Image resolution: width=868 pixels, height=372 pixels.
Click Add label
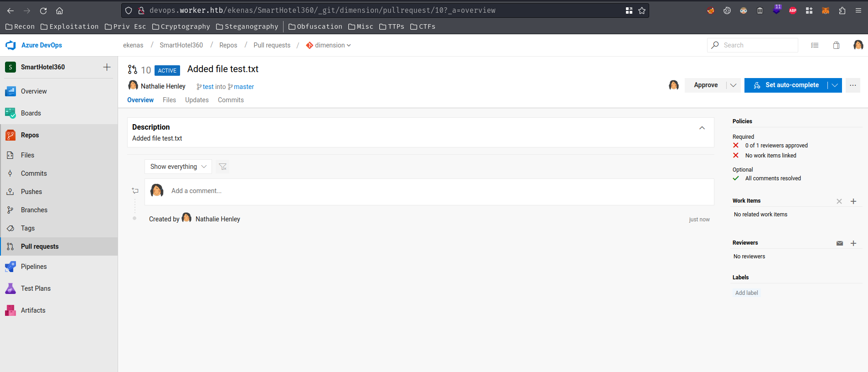(746, 293)
